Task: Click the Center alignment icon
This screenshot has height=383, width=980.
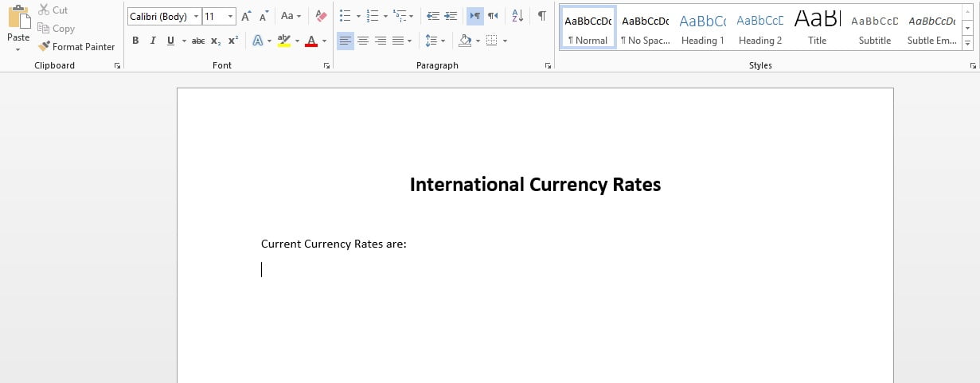Action: (x=362, y=41)
